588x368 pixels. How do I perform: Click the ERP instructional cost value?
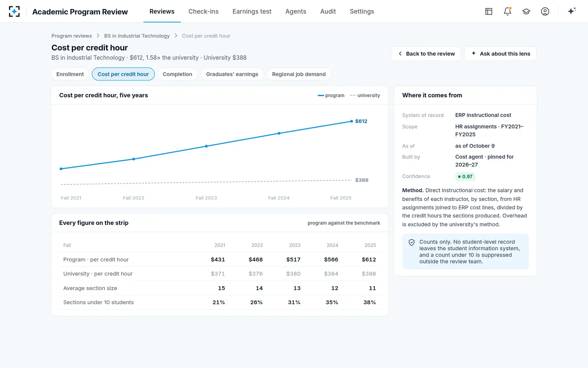(483, 115)
